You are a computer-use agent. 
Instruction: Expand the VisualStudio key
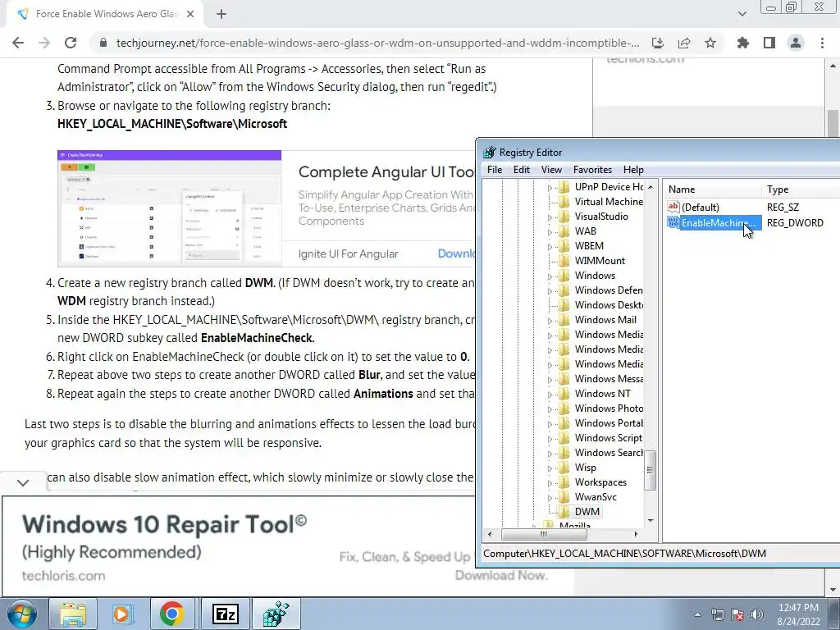550,217
